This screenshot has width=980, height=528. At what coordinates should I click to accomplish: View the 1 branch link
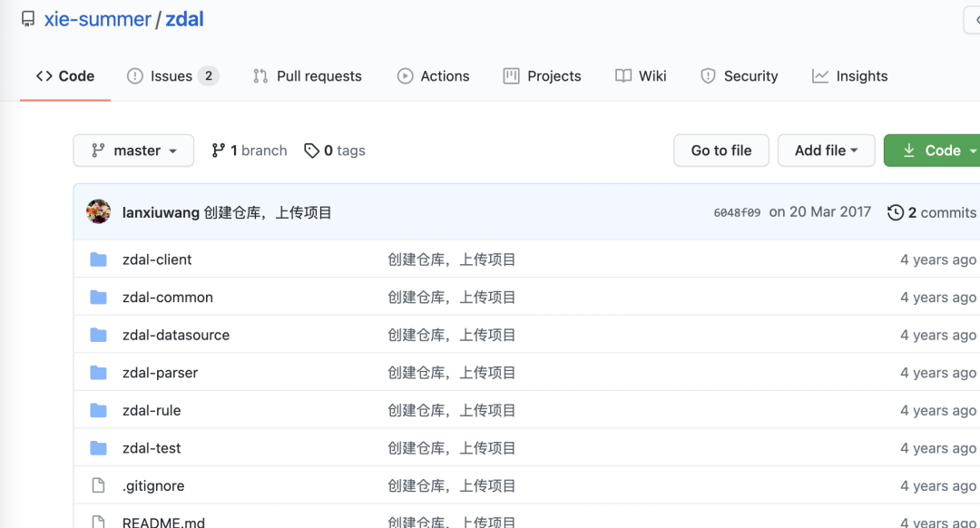pos(249,151)
